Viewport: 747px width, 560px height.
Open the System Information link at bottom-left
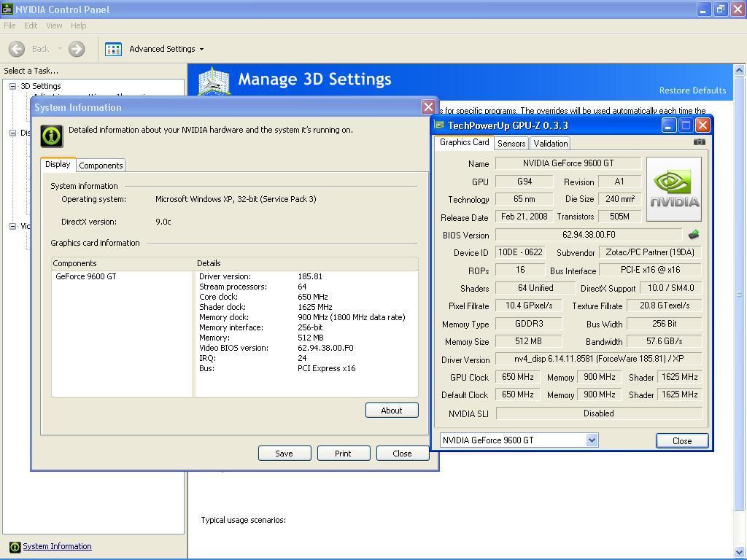pos(57,546)
